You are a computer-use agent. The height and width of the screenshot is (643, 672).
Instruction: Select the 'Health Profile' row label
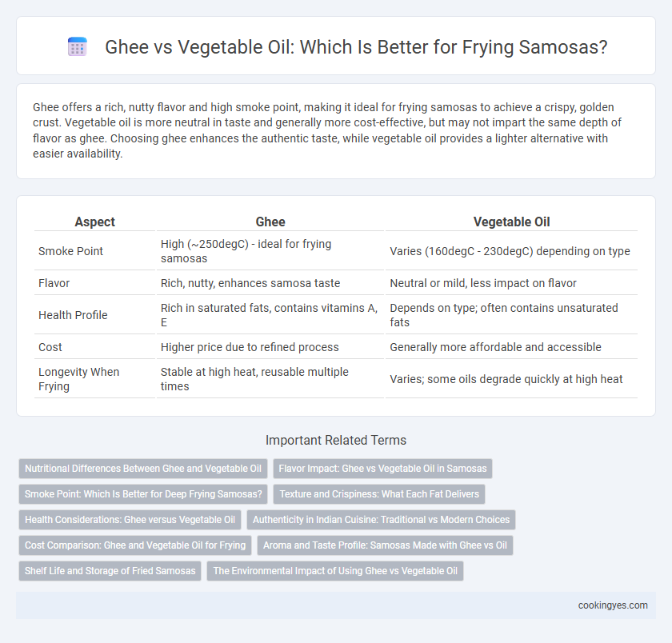tap(73, 315)
